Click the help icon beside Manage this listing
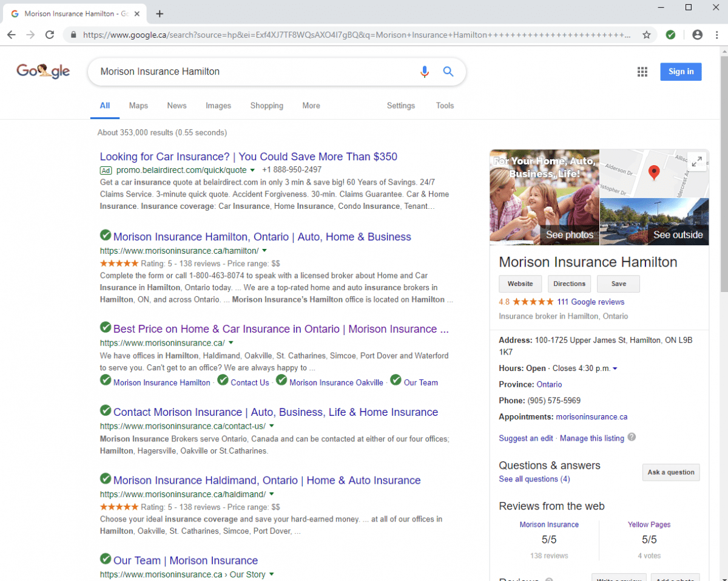 coord(632,437)
